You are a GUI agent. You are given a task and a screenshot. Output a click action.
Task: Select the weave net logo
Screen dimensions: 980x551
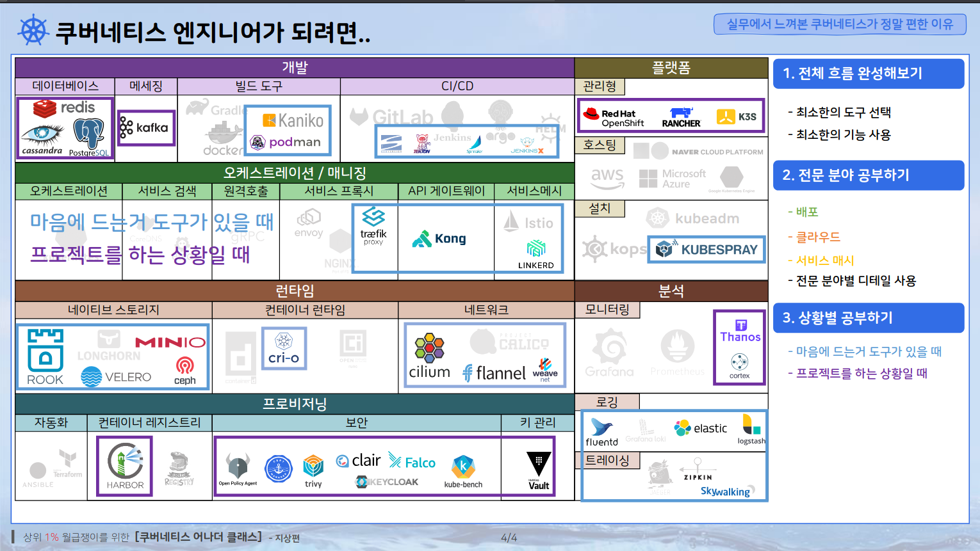click(x=545, y=370)
